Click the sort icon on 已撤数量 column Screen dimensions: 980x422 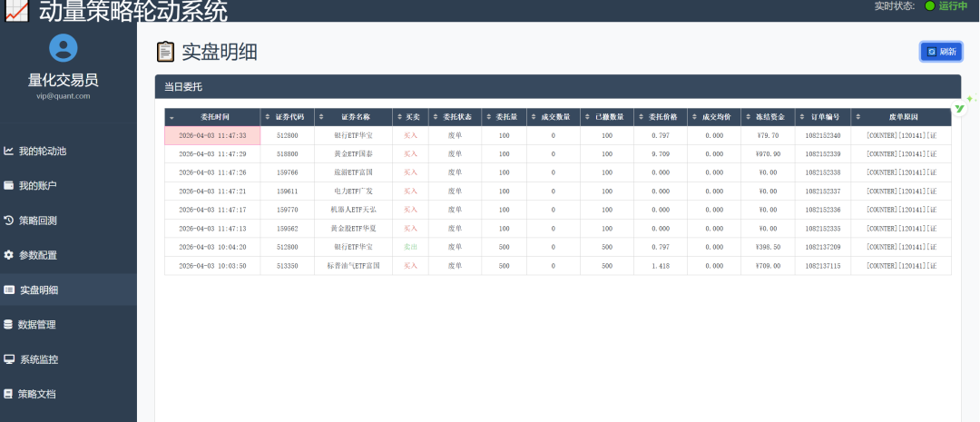click(587, 117)
